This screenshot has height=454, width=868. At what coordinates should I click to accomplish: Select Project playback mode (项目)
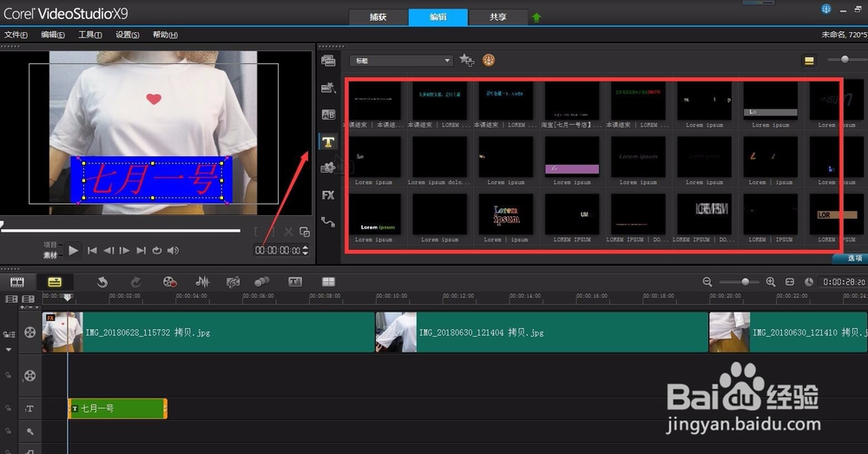click(50, 244)
